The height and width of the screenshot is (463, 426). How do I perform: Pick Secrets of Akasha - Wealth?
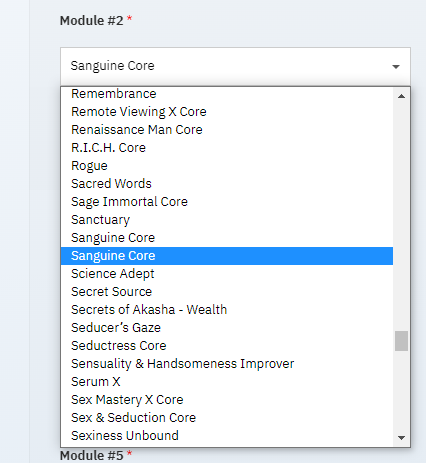[x=227, y=310]
